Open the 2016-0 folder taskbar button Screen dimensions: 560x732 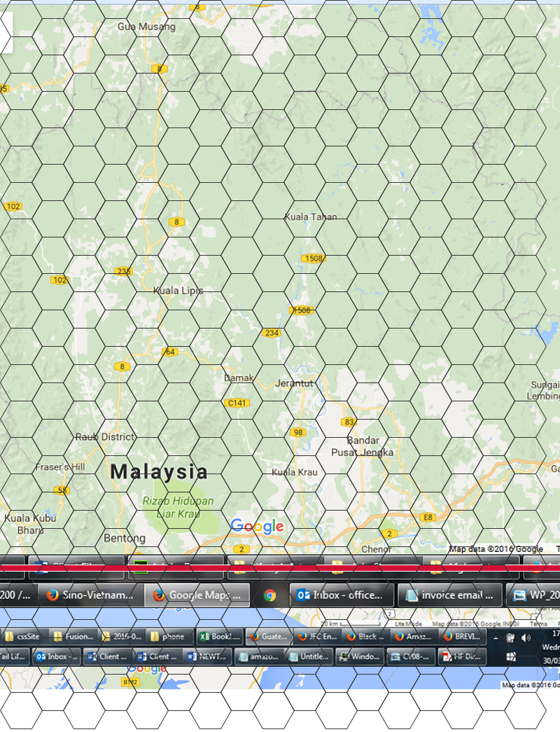point(121,636)
